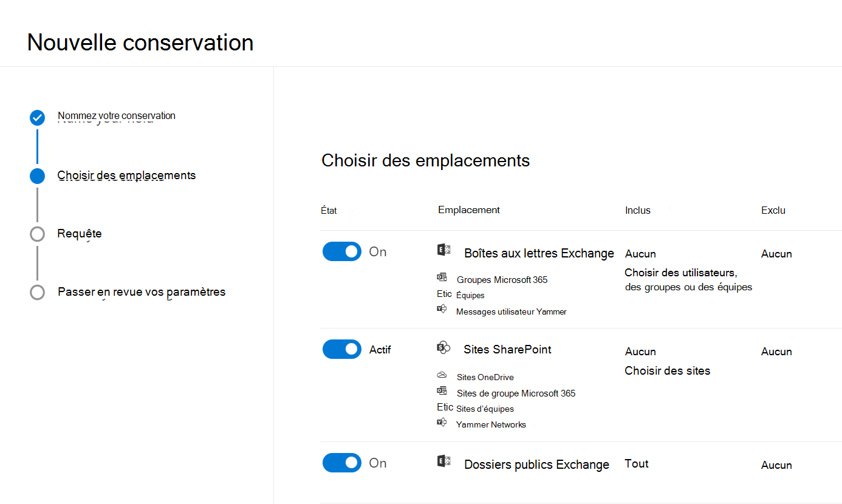The height and width of the screenshot is (504, 842).
Task: Select the Choisir des emplacements step label
Action: (126, 175)
